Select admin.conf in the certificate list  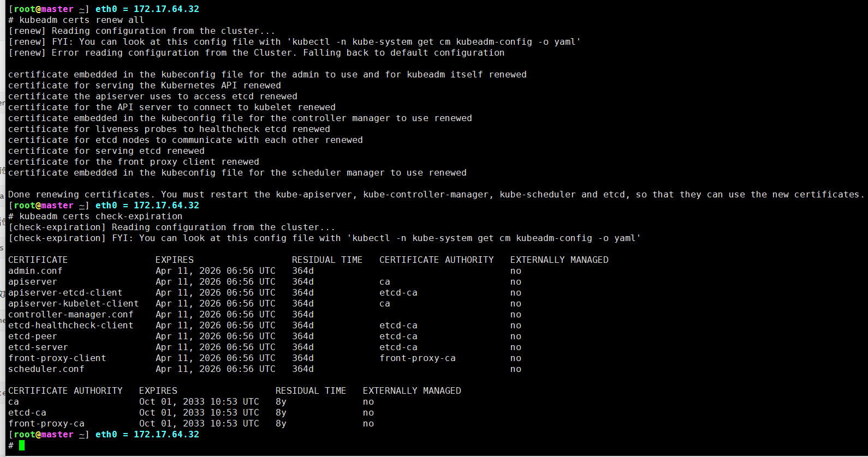pos(35,271)
